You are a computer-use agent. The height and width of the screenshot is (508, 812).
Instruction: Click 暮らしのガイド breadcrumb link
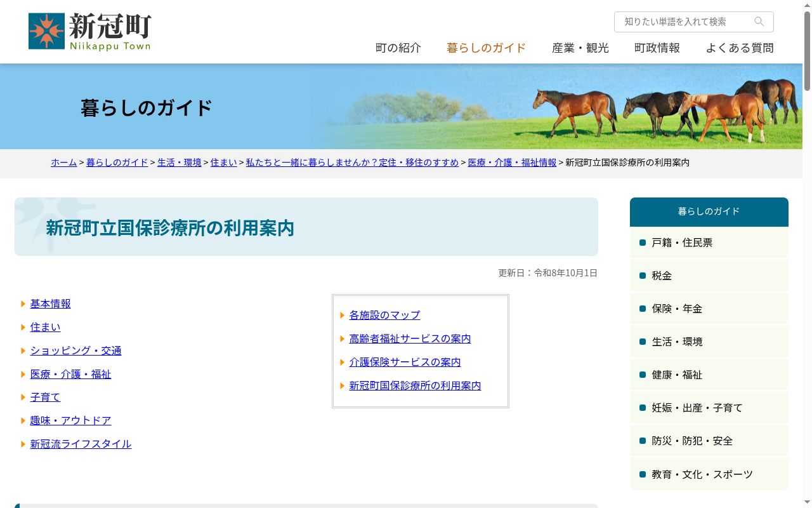117,163
